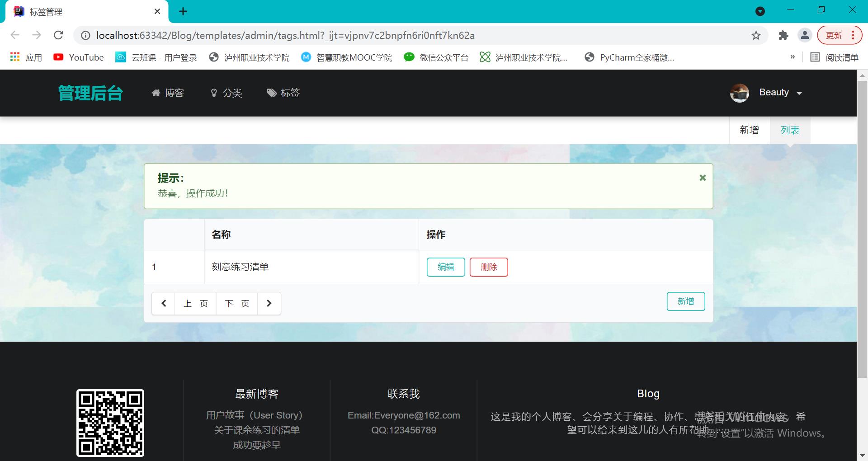Viewport: 868px width, 461px height.
Task: Click the scrollbar down arrow
Action: (x=862, y=456)
